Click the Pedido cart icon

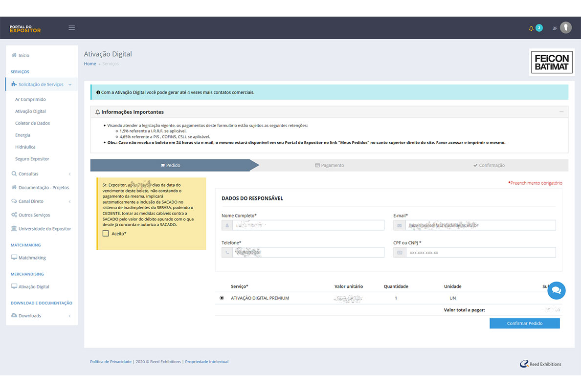(x=162, y=166)
